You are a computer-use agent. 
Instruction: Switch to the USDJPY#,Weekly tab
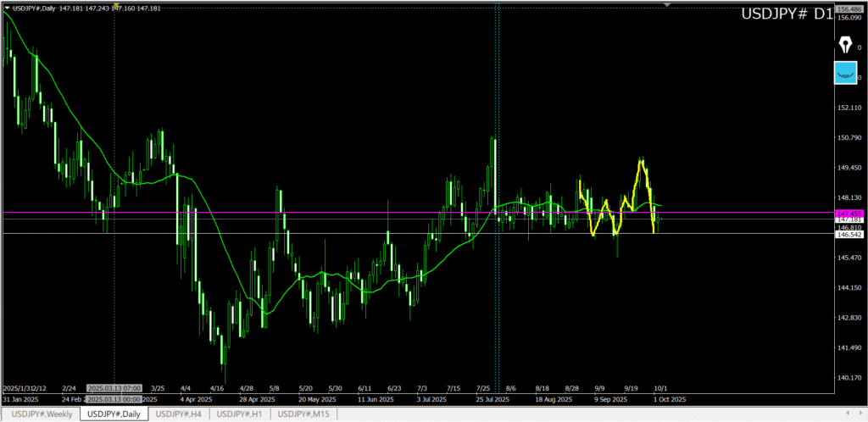(42, 414)
